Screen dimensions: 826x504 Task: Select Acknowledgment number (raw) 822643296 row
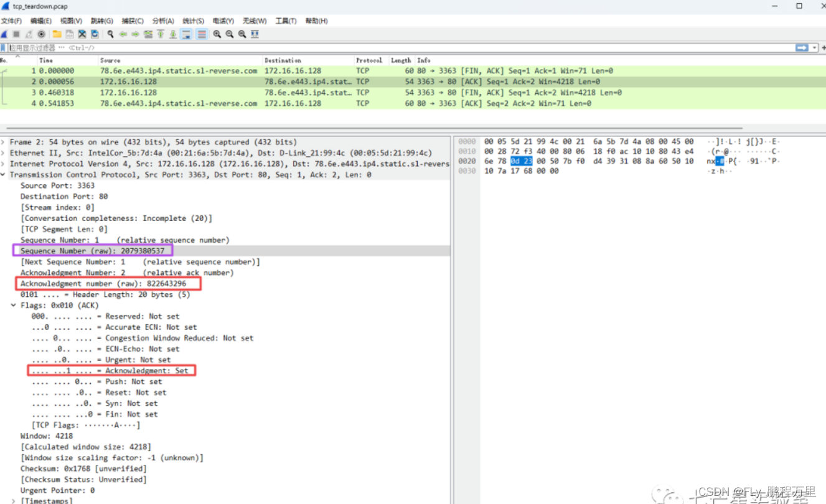[x=225, y=284]
